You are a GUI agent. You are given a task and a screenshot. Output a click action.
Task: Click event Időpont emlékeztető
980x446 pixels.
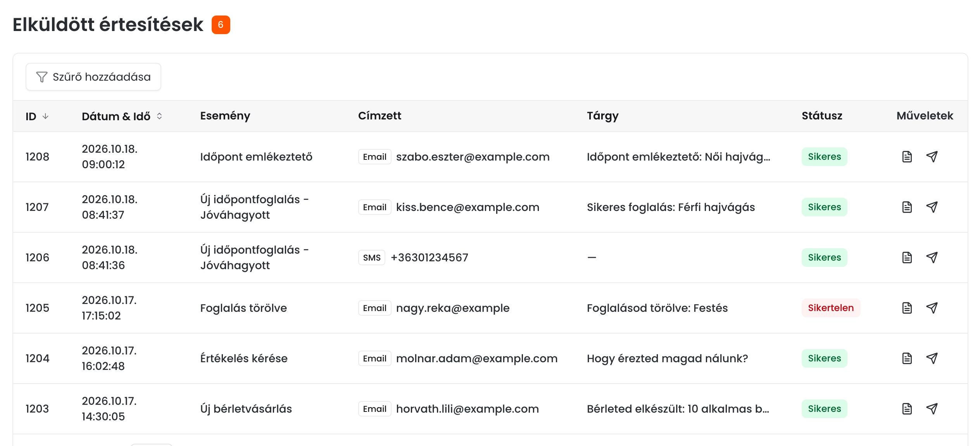point(256,157)
